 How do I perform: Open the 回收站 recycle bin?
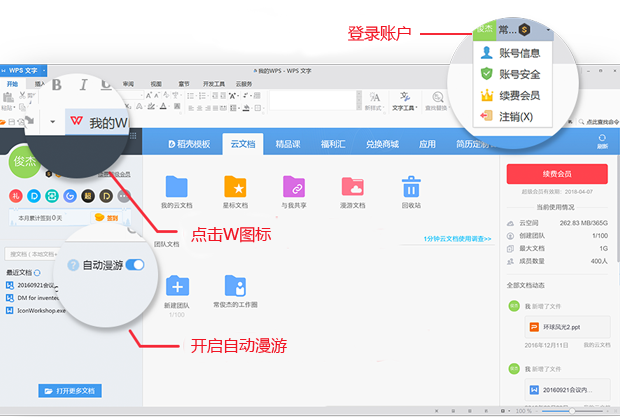411,187
